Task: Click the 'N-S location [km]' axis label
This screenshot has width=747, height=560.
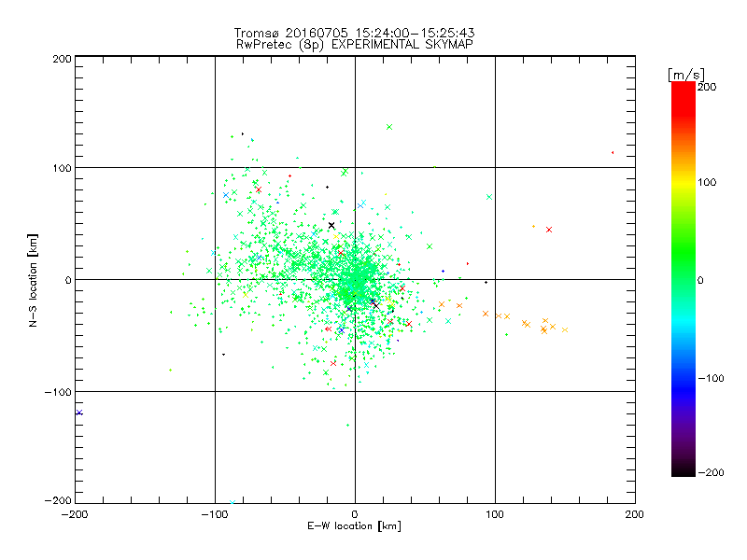Action: click(33, 280)
